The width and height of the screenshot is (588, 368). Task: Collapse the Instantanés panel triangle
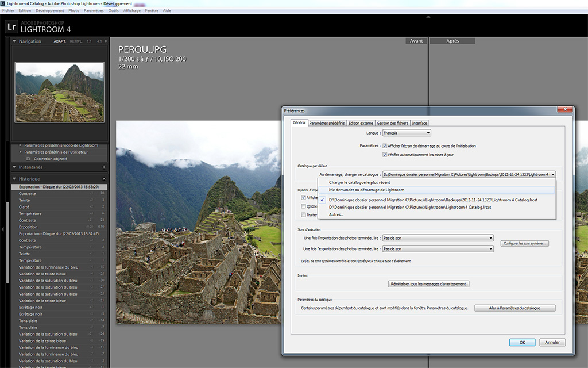14,167
